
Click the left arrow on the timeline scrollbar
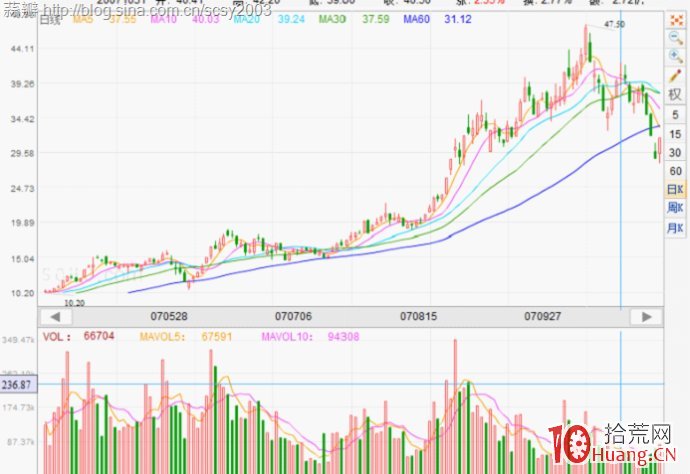(x=56, y=316)
